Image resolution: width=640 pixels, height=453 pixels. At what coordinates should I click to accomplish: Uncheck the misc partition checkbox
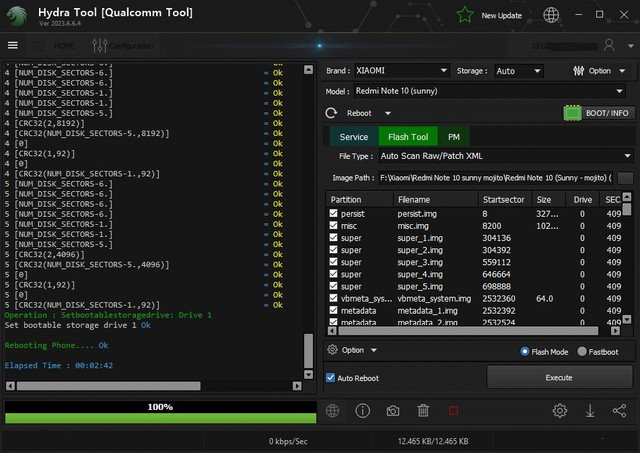tap(333, 225)
